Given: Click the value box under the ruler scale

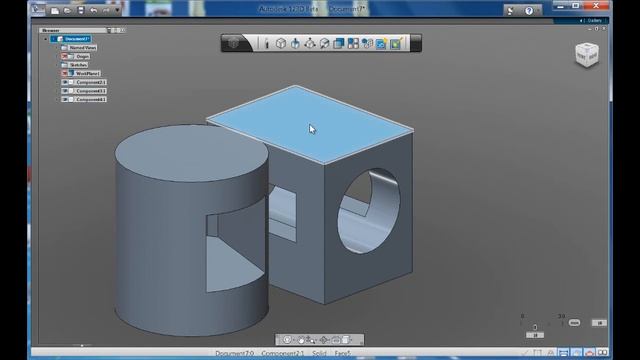Looking at the screenshot, I should pos(535,335).
